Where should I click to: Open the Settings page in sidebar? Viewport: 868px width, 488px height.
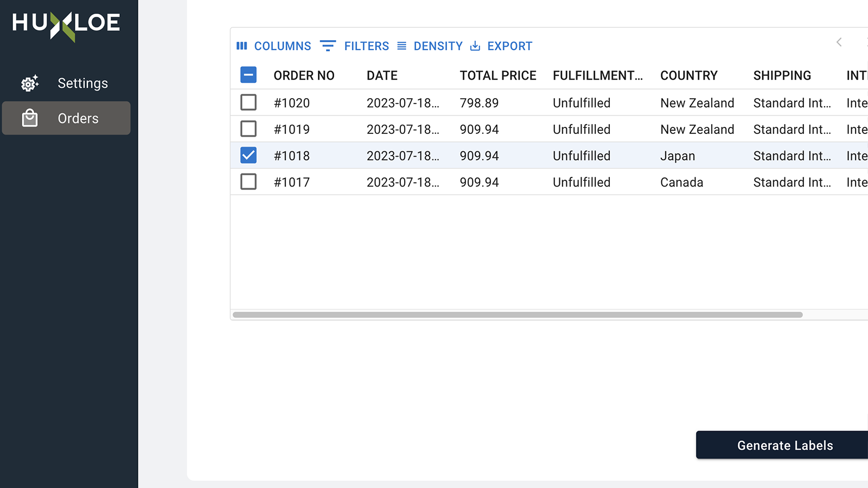pyautogui.click(x=82, y=83)
